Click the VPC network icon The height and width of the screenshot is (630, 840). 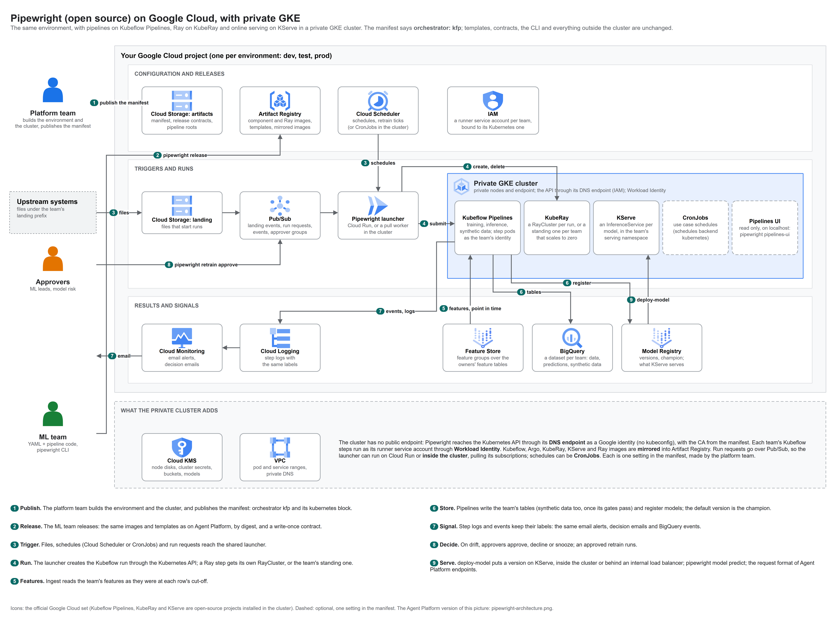(280, 447)
